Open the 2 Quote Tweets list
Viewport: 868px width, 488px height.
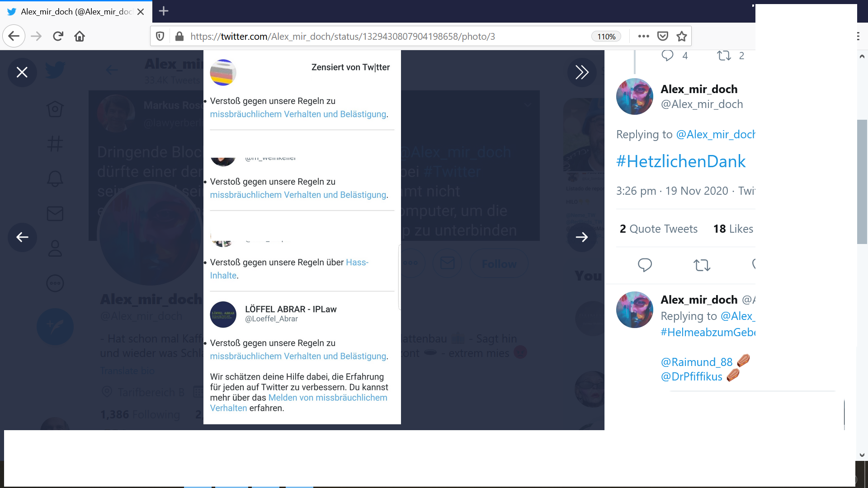coord(658,229)
